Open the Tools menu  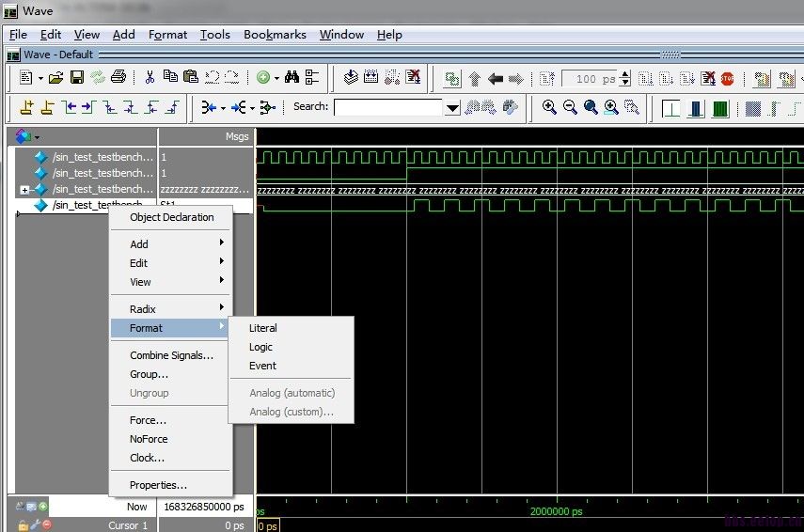click(x=214, y=35)
